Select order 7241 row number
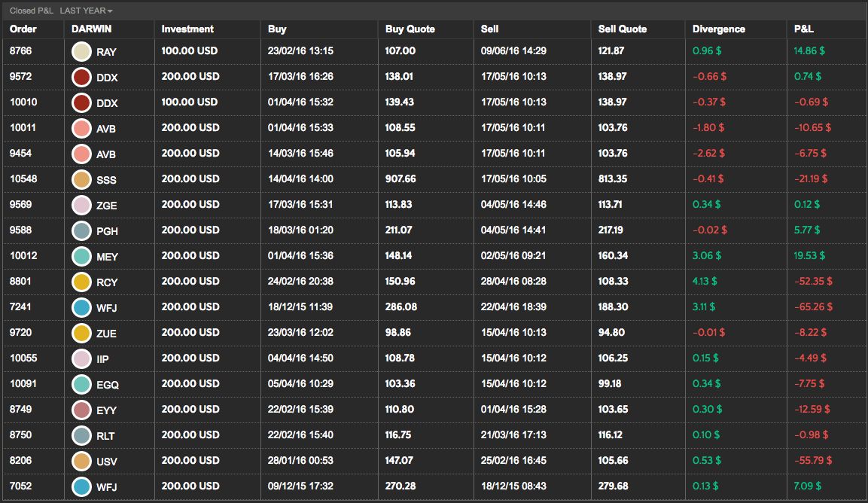868x503 pixels. [21, 307]
